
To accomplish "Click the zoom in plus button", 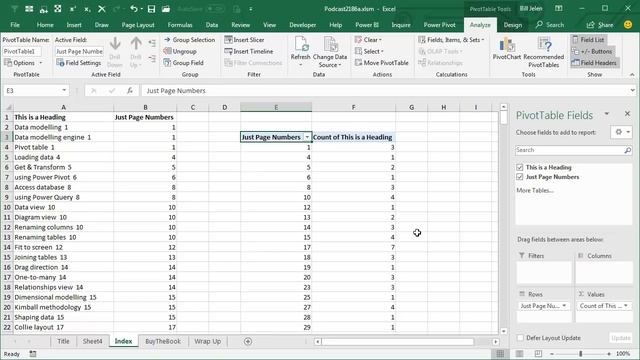I will [x=609, y=353].
